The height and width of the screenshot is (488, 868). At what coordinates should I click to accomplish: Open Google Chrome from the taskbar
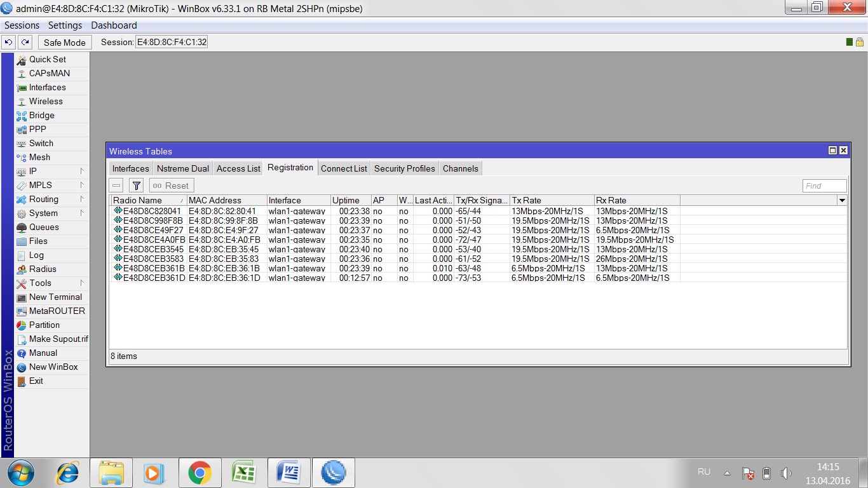(x=200, y=473)
